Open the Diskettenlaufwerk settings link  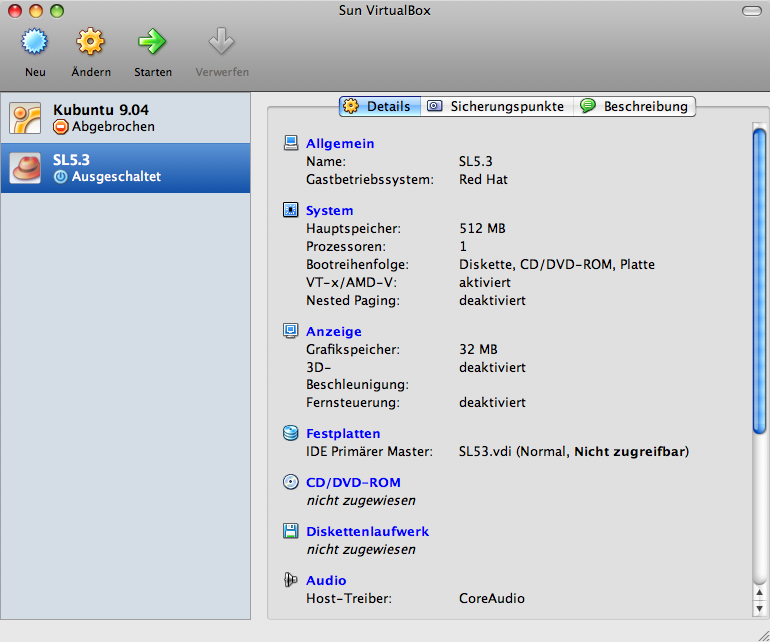tap(367, 531)
